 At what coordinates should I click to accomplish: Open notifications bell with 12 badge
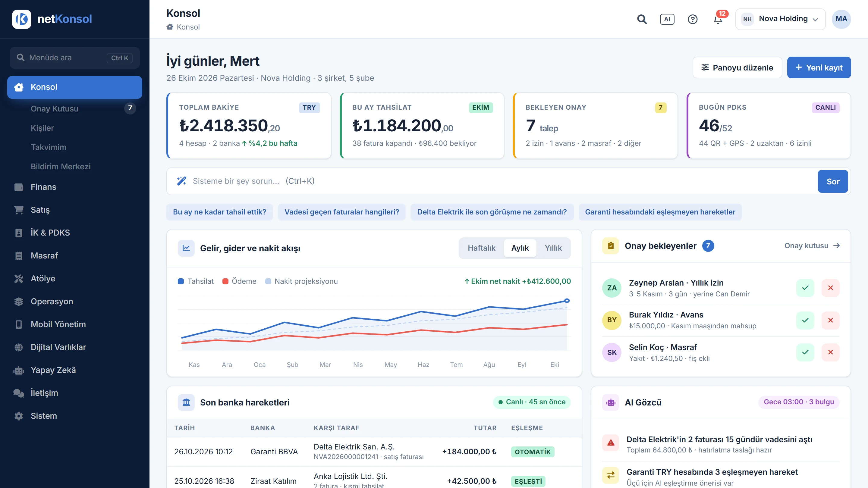718,19
